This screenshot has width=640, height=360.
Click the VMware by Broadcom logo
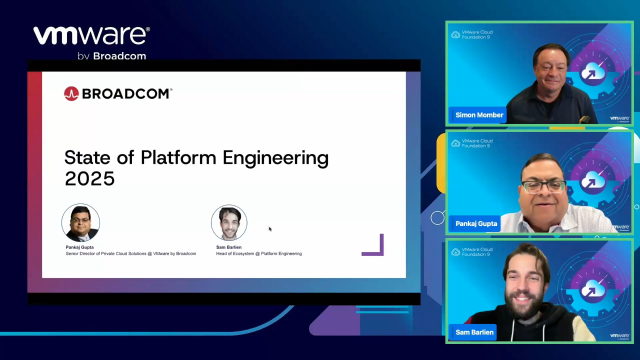(91, 43)
